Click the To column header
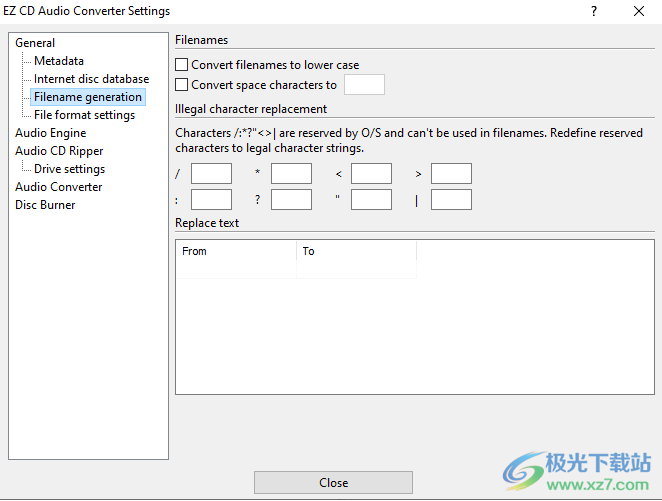Image resolution: width=662 pixels, height=501 pixels. [356, 251]
